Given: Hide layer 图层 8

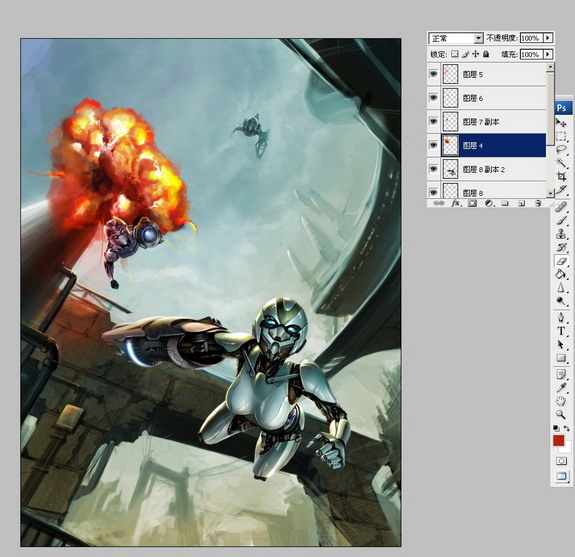Looking at the screenshot, I should [433, 192].
